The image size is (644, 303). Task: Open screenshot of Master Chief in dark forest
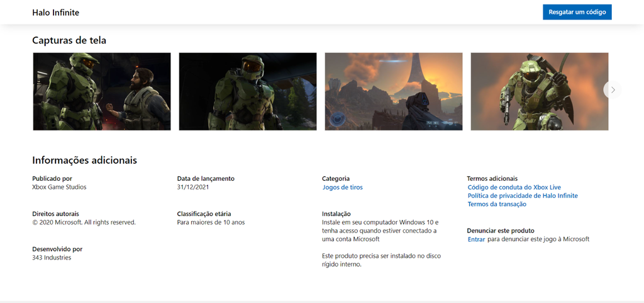click(248, 91)
